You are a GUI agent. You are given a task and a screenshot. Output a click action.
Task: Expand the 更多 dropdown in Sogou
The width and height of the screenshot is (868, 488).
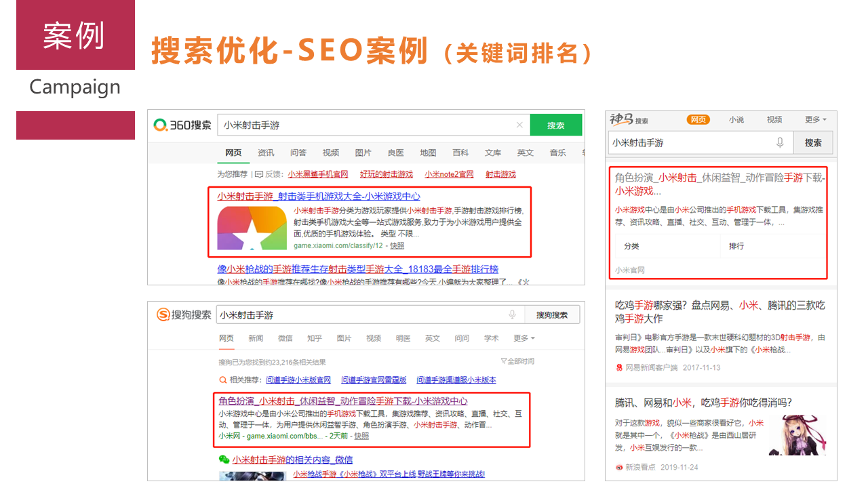tap(524, 338)
